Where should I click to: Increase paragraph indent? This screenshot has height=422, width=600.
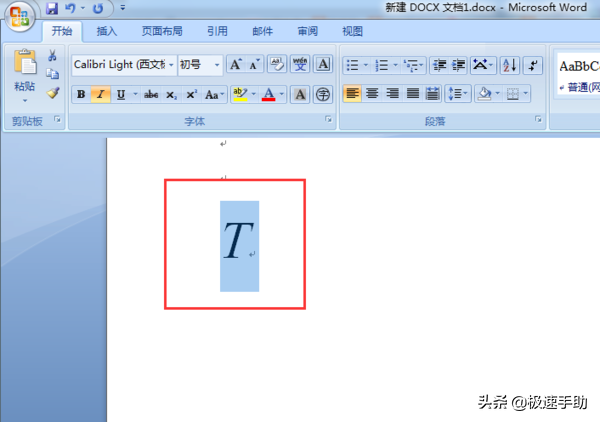(458, 65)
